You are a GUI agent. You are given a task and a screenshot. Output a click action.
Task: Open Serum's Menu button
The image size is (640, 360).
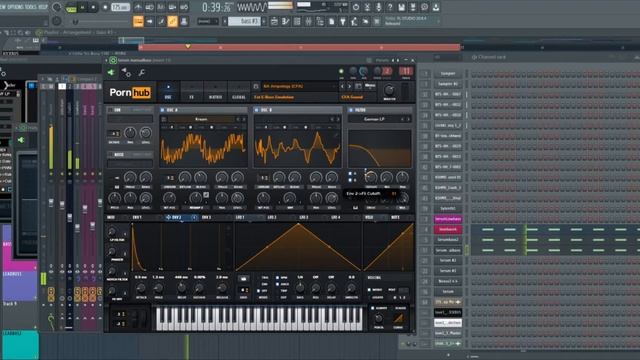[x=370, y=85]
